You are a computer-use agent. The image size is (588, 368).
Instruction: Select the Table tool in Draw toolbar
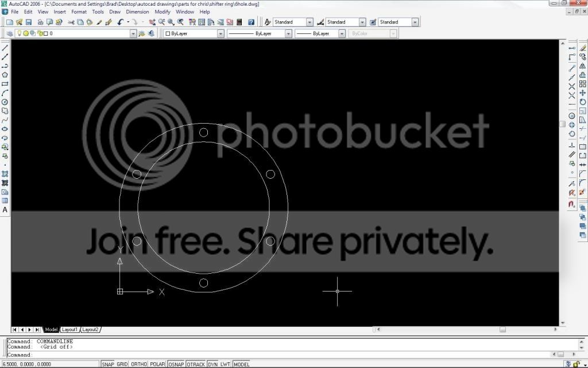click(x=5, y=201)
